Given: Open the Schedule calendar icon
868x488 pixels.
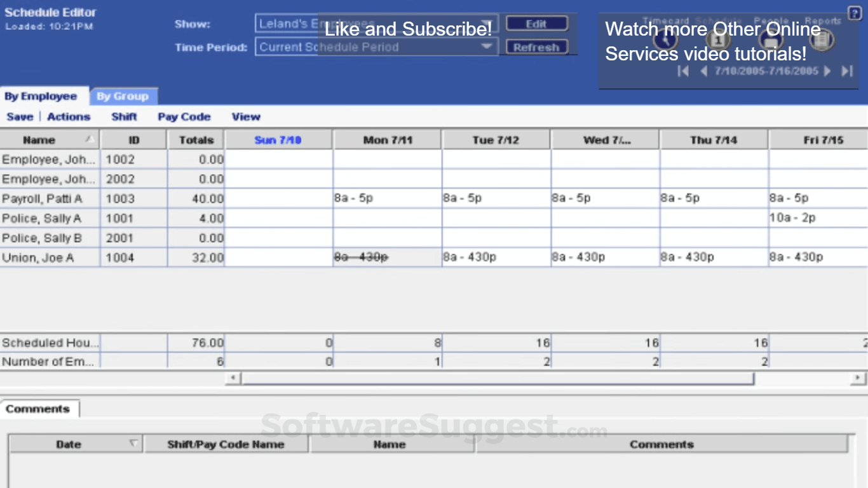Looking at the screenshot, I should tap(717, 39).
